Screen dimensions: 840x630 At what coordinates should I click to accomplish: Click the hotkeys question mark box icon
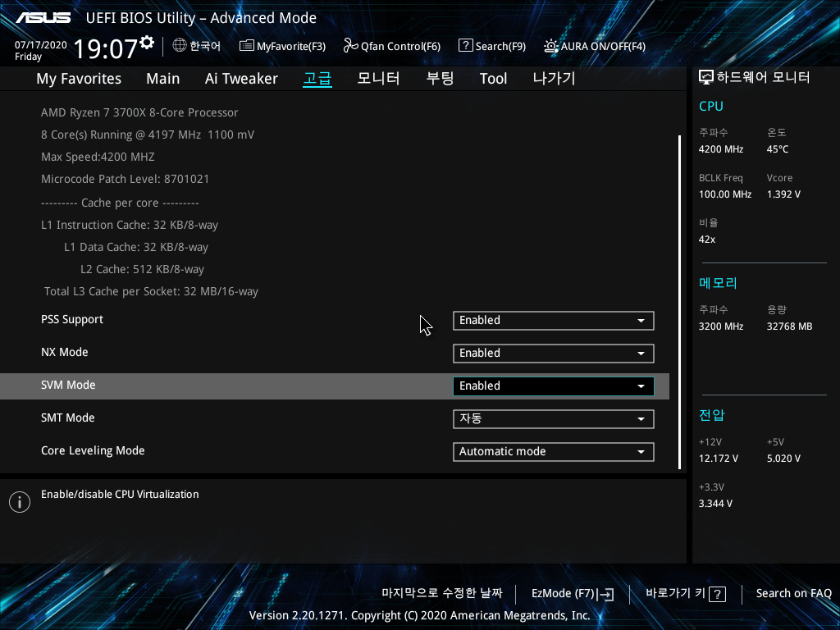[x=717, y=594]
